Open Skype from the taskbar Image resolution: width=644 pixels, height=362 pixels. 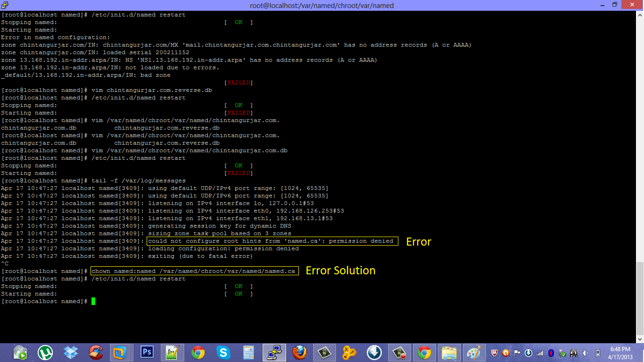223,352
